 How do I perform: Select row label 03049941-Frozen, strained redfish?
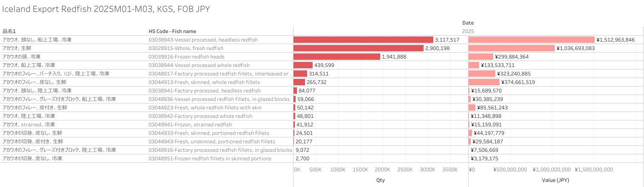tap(190, 124)
